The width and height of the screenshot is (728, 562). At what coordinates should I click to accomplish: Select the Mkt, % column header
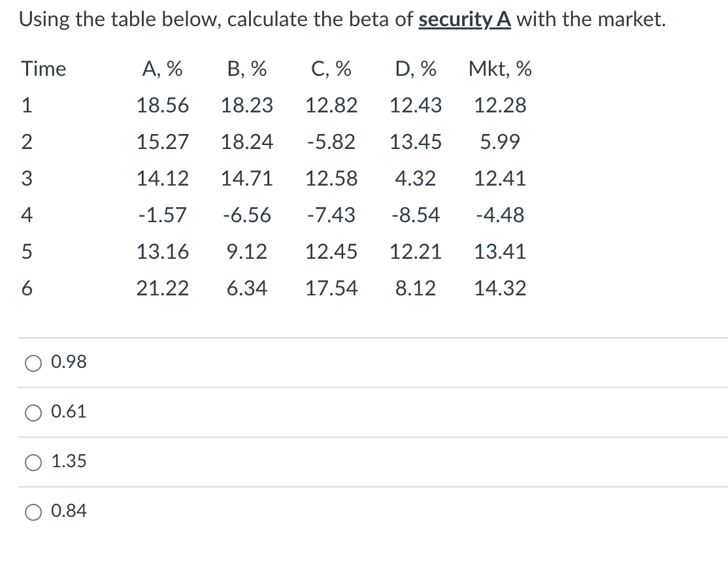500,69
